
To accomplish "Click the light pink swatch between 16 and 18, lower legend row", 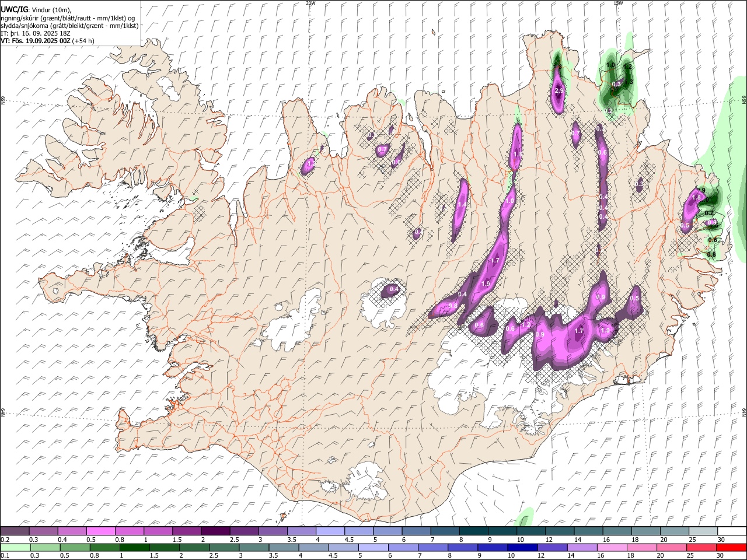I will pyautogui.click(x=612, y=548).
